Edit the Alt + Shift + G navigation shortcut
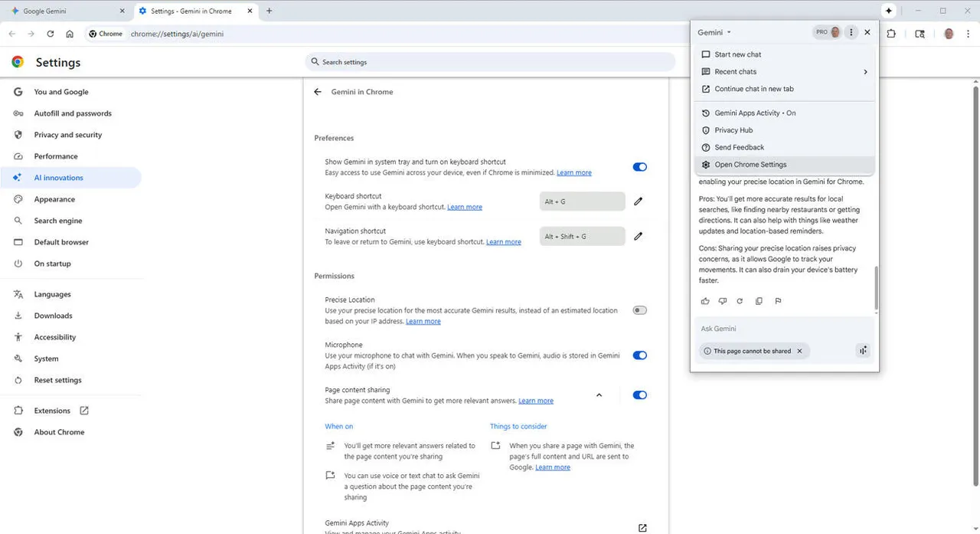The width and height of the screenshot is (980, 534). tap(638, 237)
